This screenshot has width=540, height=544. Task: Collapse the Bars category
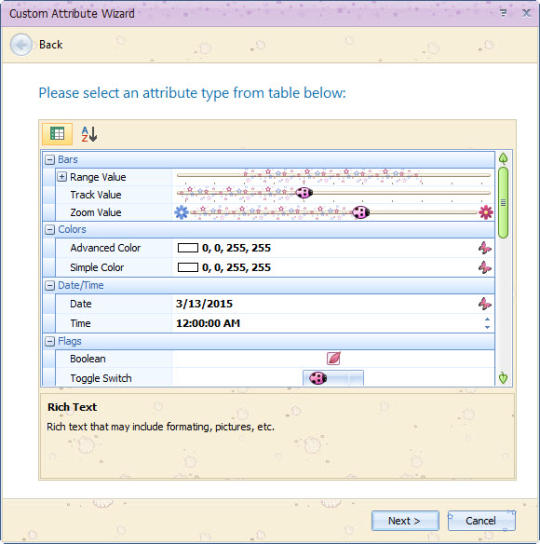click(x=50, y=160)
